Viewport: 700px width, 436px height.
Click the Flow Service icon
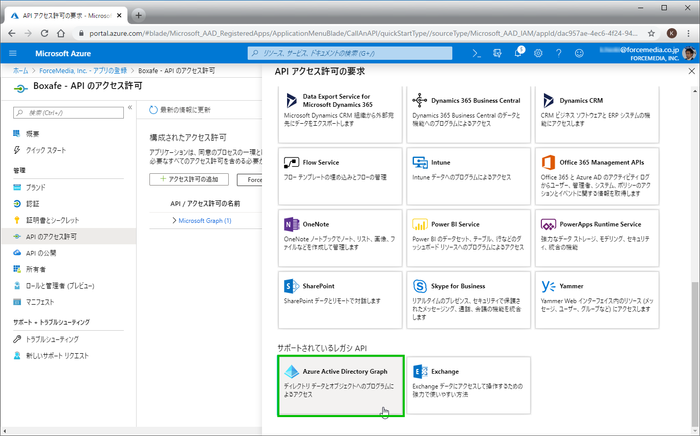tap(292, 162)
